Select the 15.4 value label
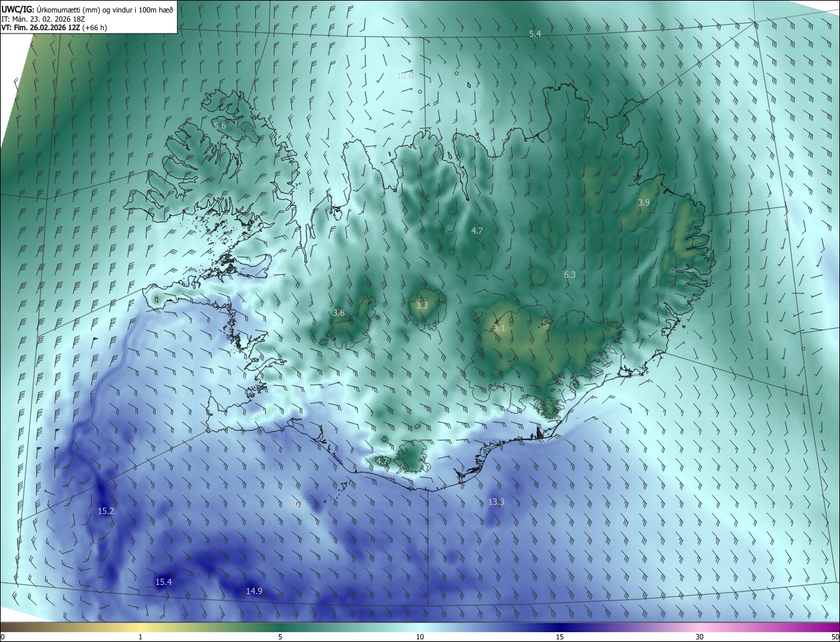The width and height of the screenshot is (840, 642). click(x=163, y=582)
